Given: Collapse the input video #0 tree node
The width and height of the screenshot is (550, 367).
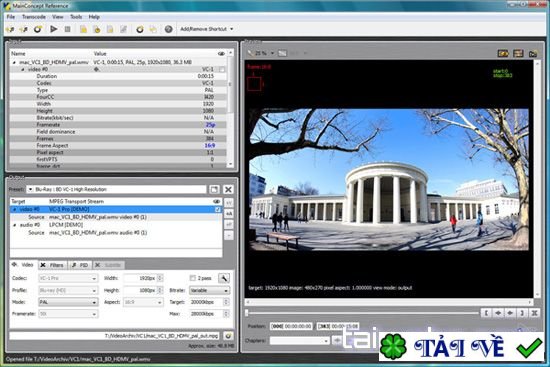Looking at the screenshot, I should [23, 69].
